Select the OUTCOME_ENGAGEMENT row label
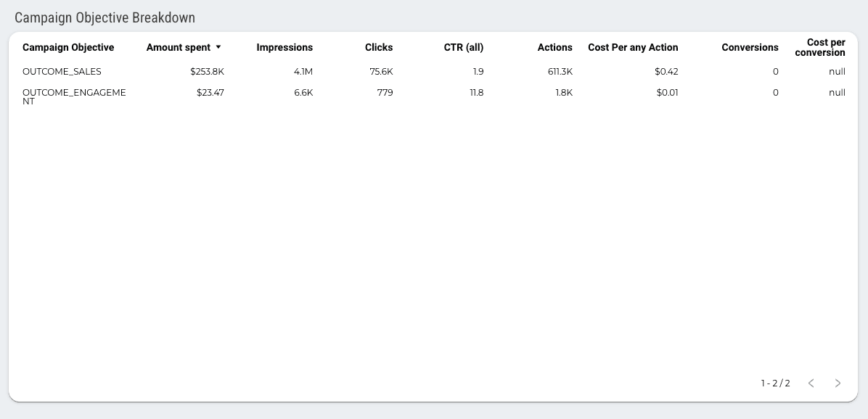 74,96
